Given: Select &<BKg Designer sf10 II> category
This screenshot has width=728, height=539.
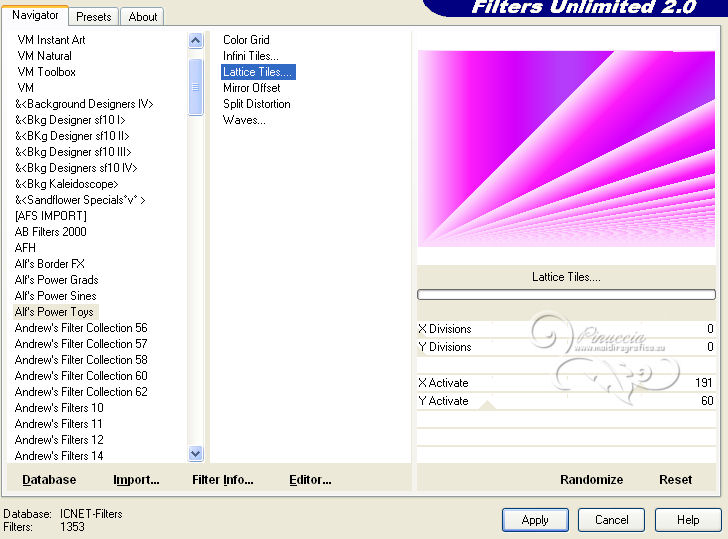Looking at the screenshot, I should point(72,136).
